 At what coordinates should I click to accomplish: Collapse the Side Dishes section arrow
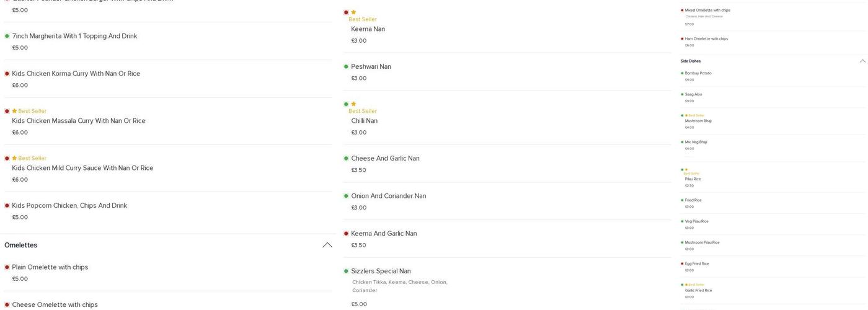pyautogui.click(x=862, y=61)
